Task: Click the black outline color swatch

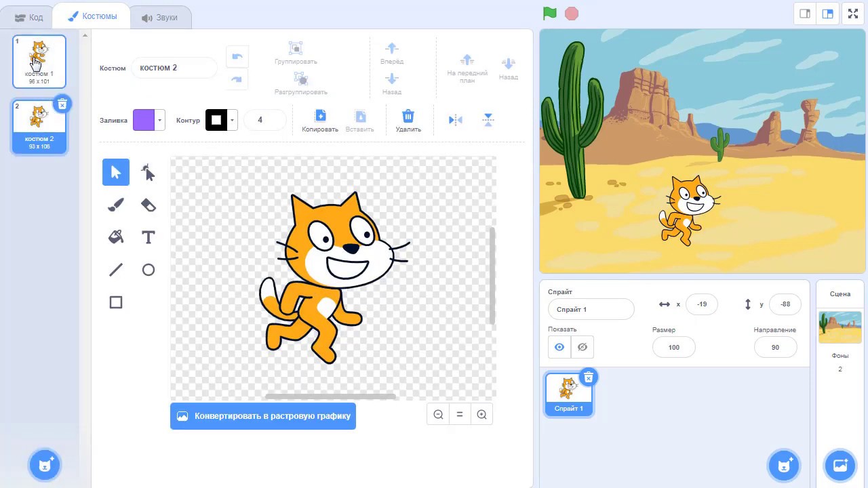Action: (216, 120)
